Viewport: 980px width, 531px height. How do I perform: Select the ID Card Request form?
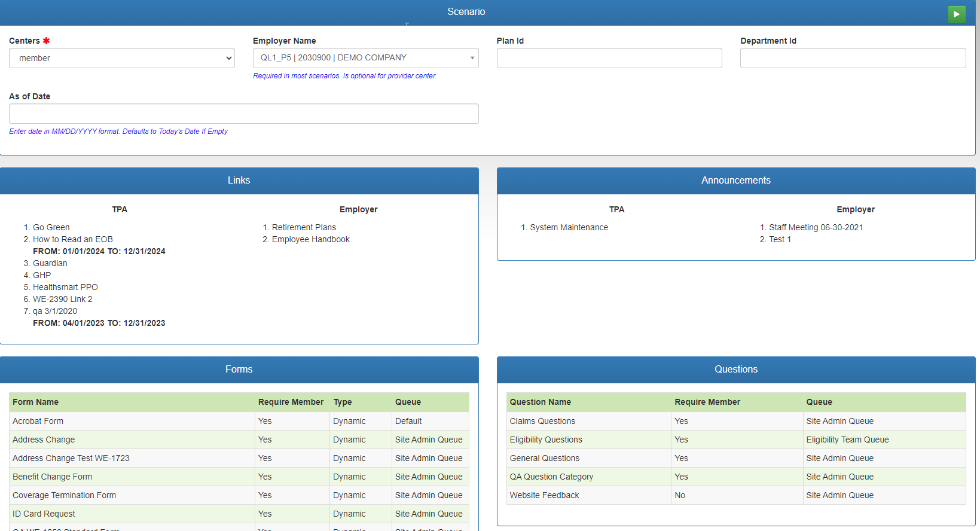(44, 514)
